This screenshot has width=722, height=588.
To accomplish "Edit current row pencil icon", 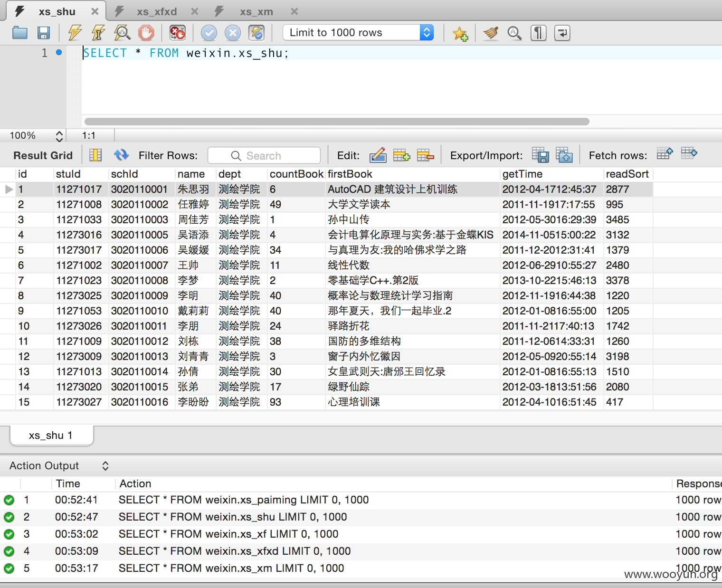I will [378, 155].
